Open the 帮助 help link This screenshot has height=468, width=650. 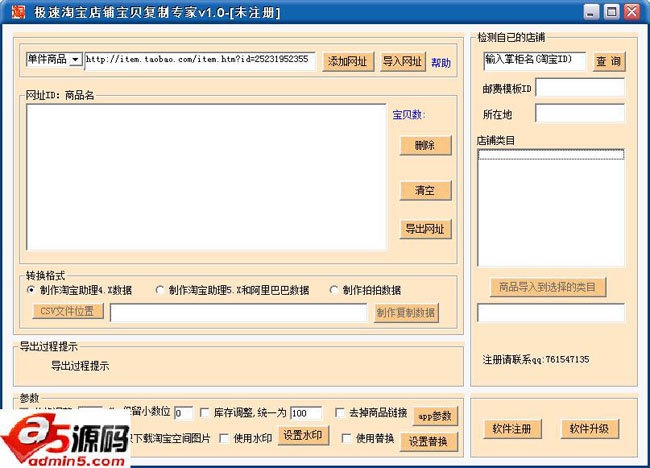pos(441,63)
